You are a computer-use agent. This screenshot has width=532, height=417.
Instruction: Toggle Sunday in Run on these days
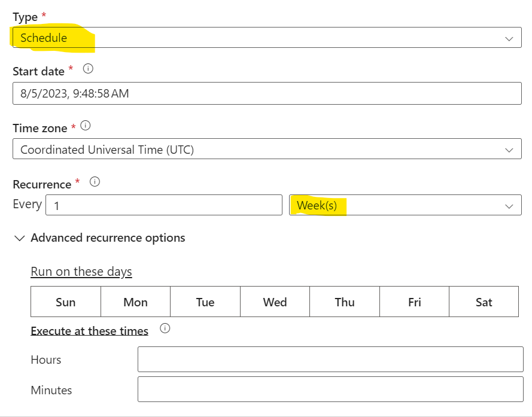pyautogui.click(x=66, y=302)
